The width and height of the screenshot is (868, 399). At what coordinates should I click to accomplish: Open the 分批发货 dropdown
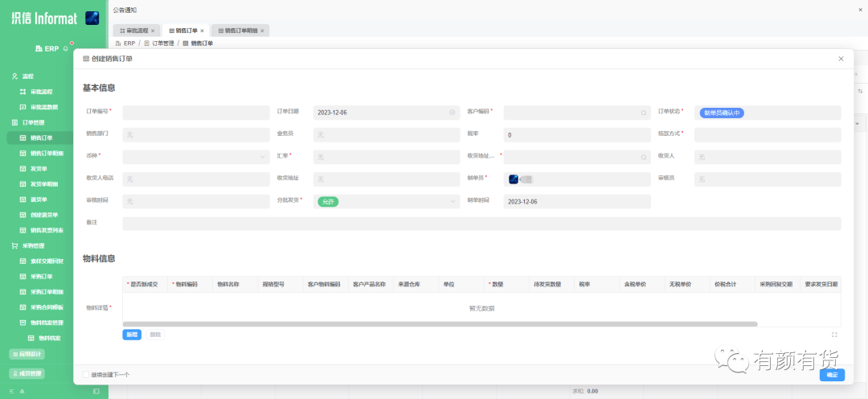pos(387,201)
